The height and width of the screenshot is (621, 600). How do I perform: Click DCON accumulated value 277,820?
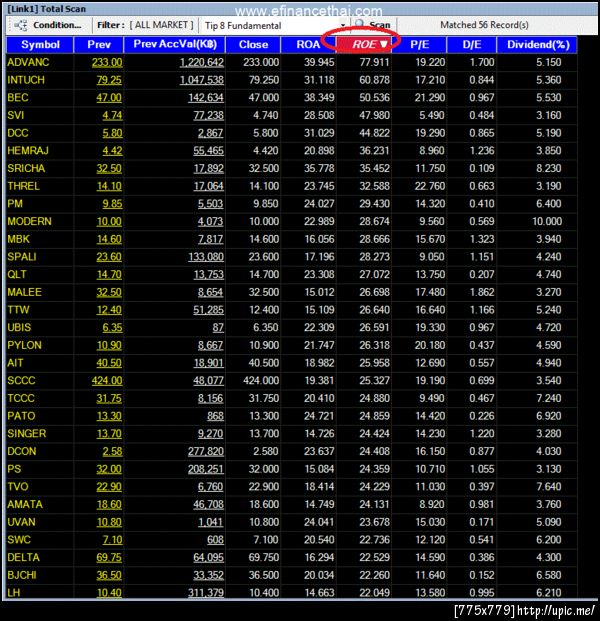click(x=206, y=451)
